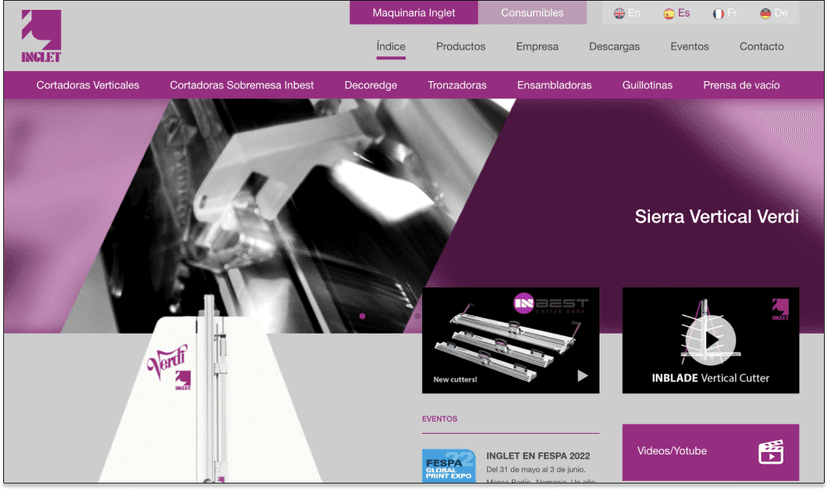Open the Eventos menu item
Screen dimensions: 828x490
click(x=690, y=46)
